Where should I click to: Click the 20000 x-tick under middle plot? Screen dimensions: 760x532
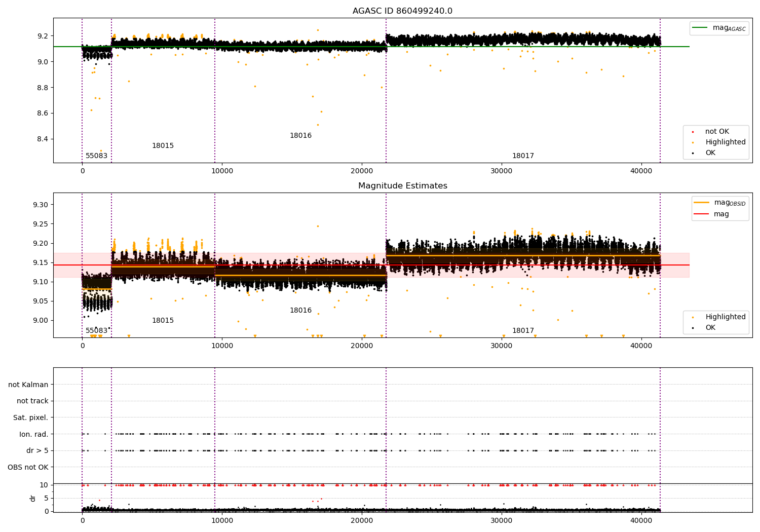coord(362,346)
